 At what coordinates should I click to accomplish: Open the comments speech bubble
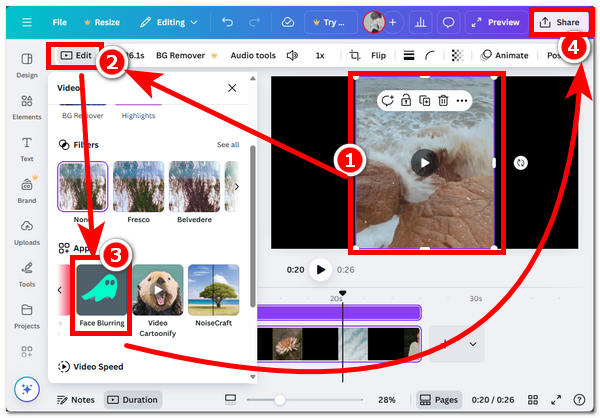coord(448,21)
